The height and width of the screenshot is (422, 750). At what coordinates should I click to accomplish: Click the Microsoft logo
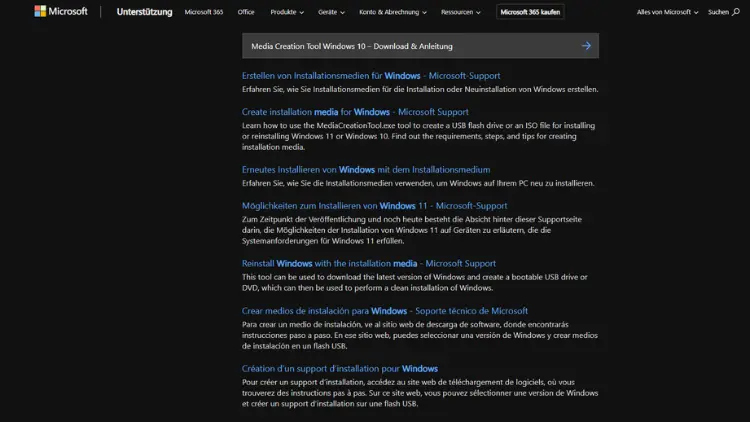click(61, 11)
